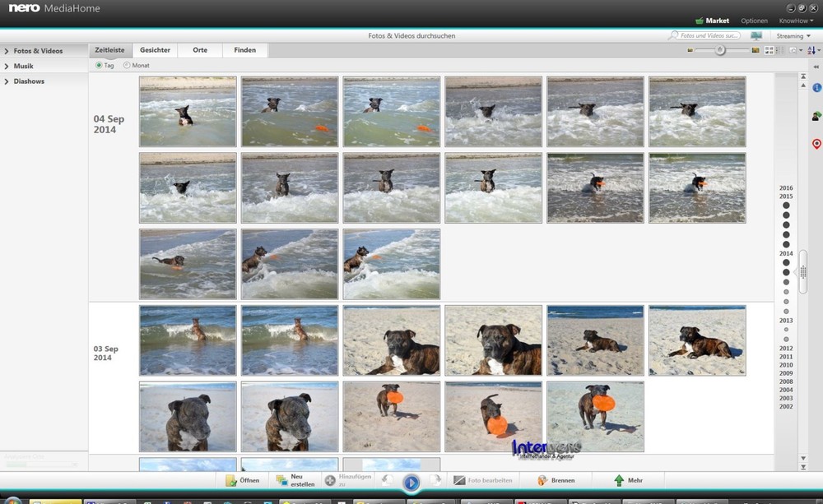Click the person tagging icon in right sidebar
The width and height of the screenshot is (823, 504).
coord(816,116)
